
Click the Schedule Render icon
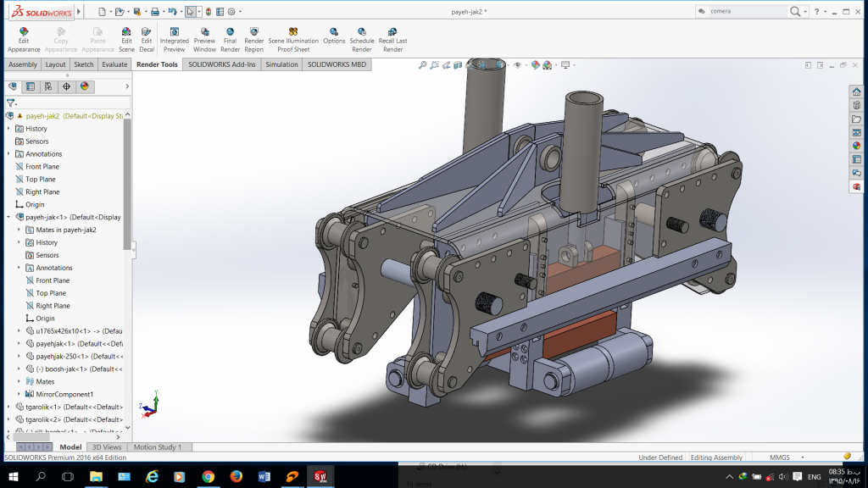[362, 40]
